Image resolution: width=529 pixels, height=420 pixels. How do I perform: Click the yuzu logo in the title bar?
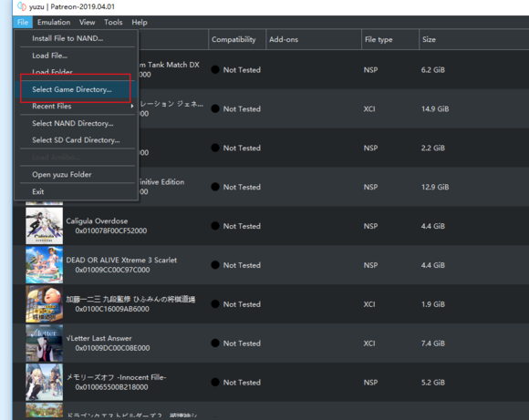click(22, 6)
